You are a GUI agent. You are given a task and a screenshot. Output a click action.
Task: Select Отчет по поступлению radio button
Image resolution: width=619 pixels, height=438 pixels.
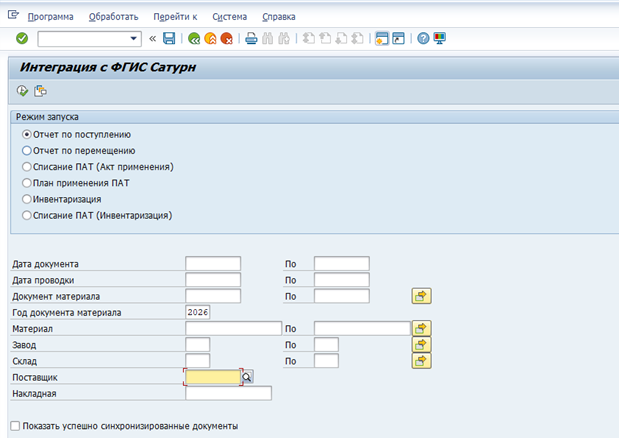tap(26, 135)
